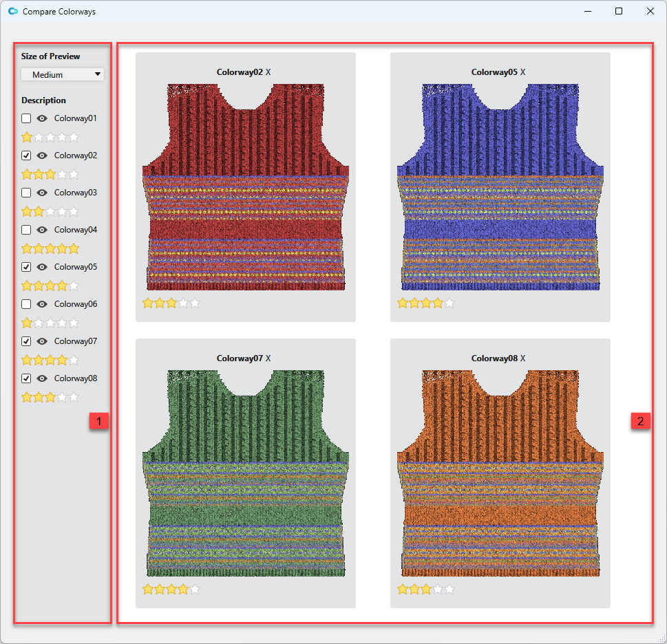
Task: Open the Size of Preview dropdown
Action: (63, 74)
